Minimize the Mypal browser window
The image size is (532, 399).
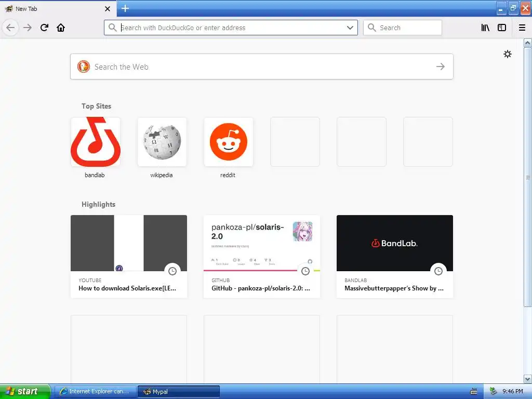tap(501, 8)
